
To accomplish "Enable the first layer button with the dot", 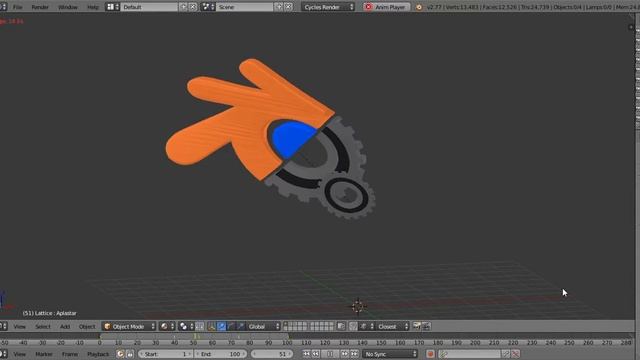I will coord(286,324).
